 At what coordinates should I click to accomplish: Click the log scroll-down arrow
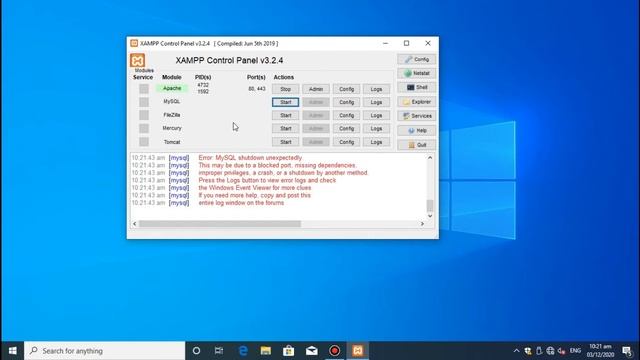pyautogui.click(x=430, y=216)
